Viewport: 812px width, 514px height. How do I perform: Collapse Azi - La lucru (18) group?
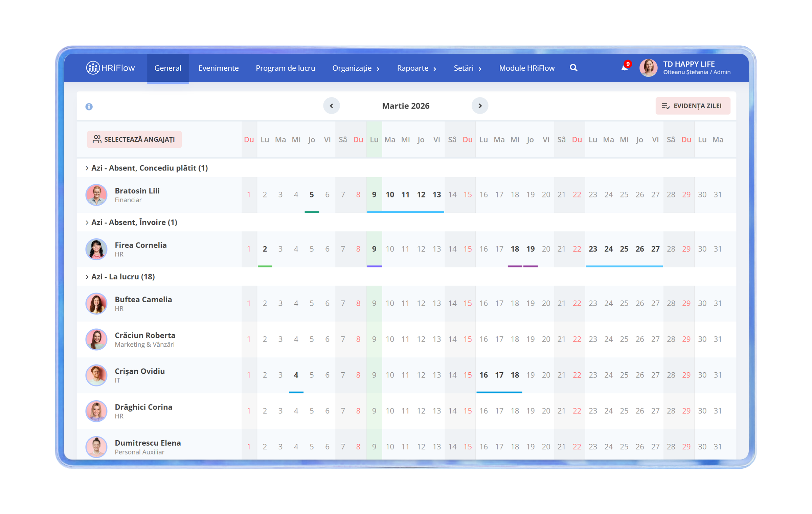click(x=120, y=277)
